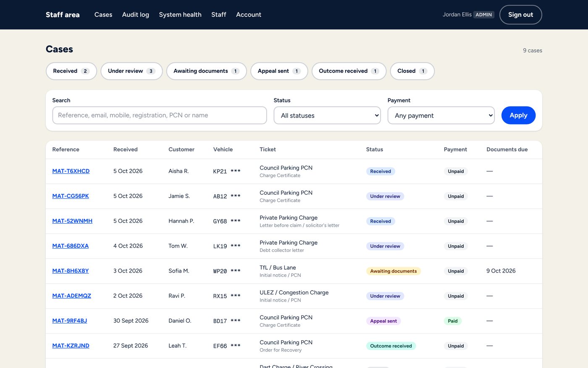The image size is (588, 368).
Task: Click the Sign out button
Action: (521, 15)
